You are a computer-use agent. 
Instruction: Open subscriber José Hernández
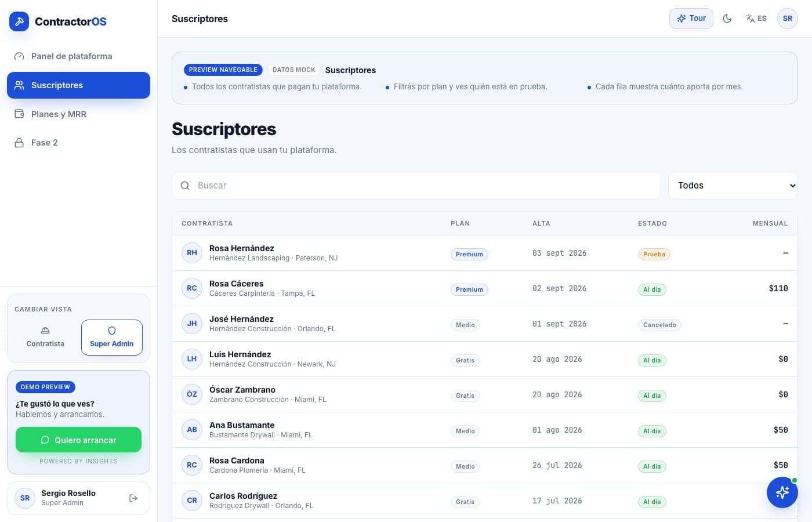point(485,324)
